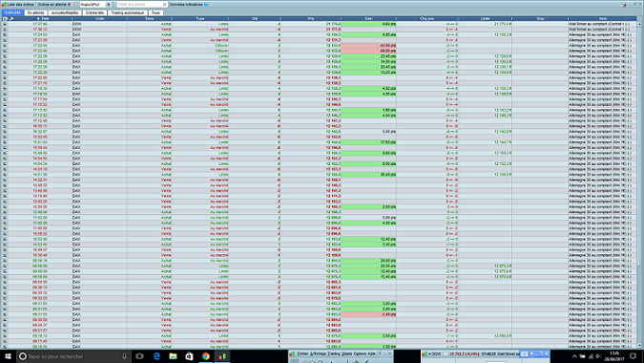
Task: Sort orders by the Limite column header
Action: [485, 18]
